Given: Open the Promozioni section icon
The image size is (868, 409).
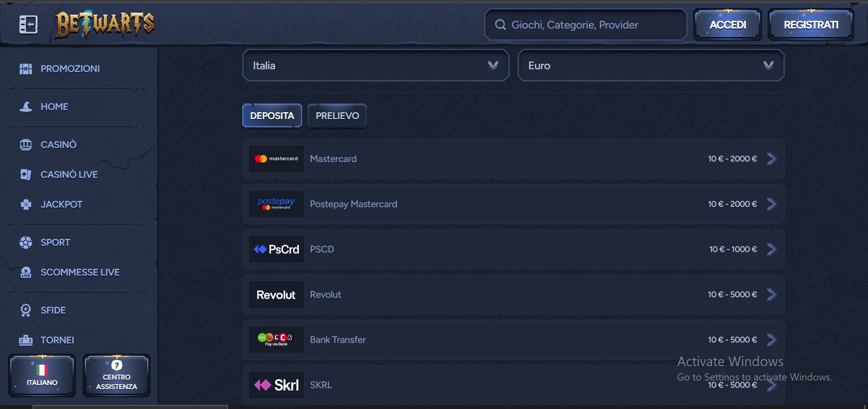Looking at the screenshot, I should 26,69.
